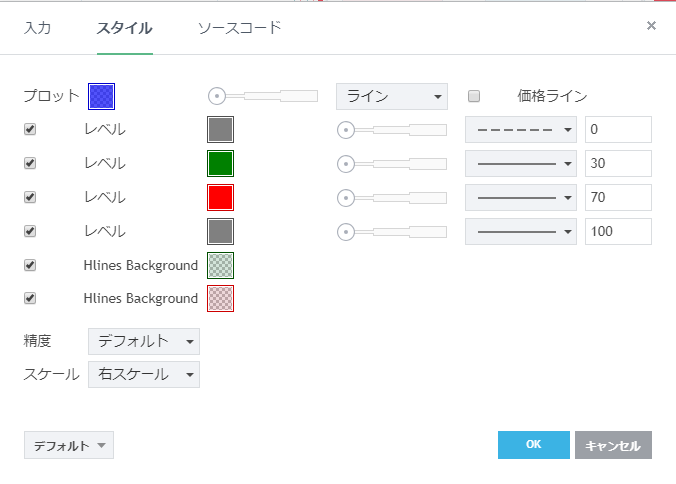Switch to the 入力 tab

coord(37,27)
